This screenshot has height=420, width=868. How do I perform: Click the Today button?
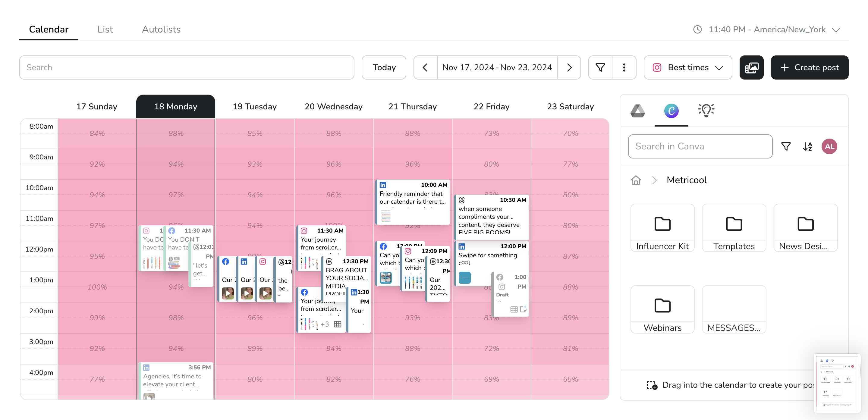384,67
